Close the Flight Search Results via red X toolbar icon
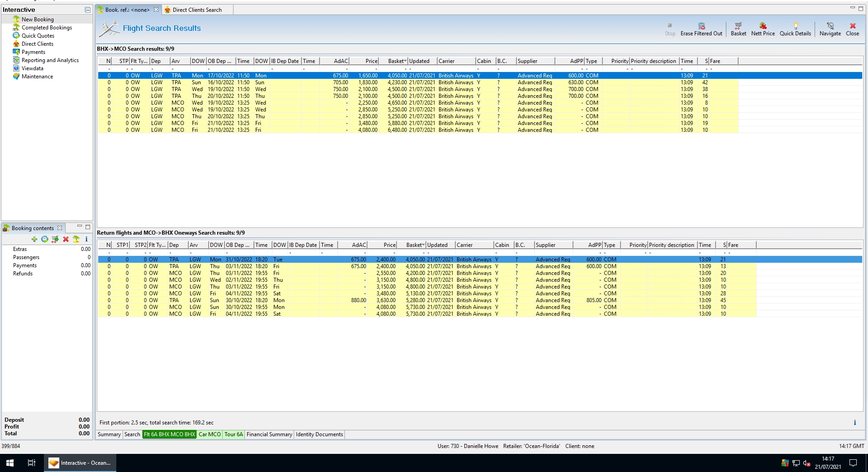The height and width of the screenshot is (472, 868). tap(853, 26)
